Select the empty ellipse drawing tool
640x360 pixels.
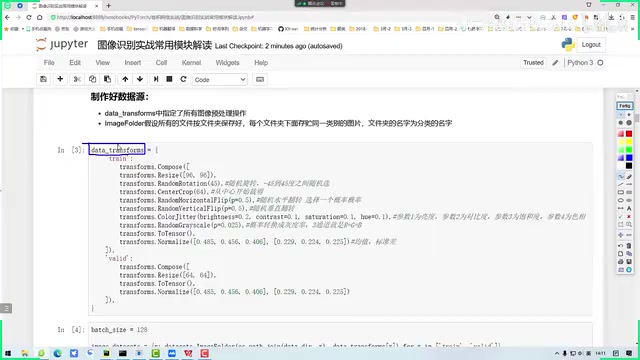point(620,200)
